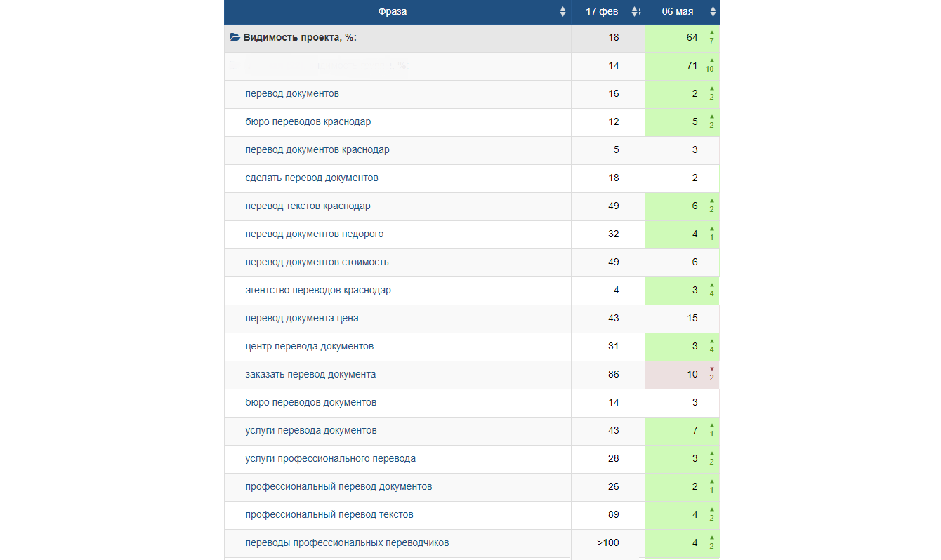Click the green up arrow in the агентство переводов краснодар row

click(x=711, y=286)
